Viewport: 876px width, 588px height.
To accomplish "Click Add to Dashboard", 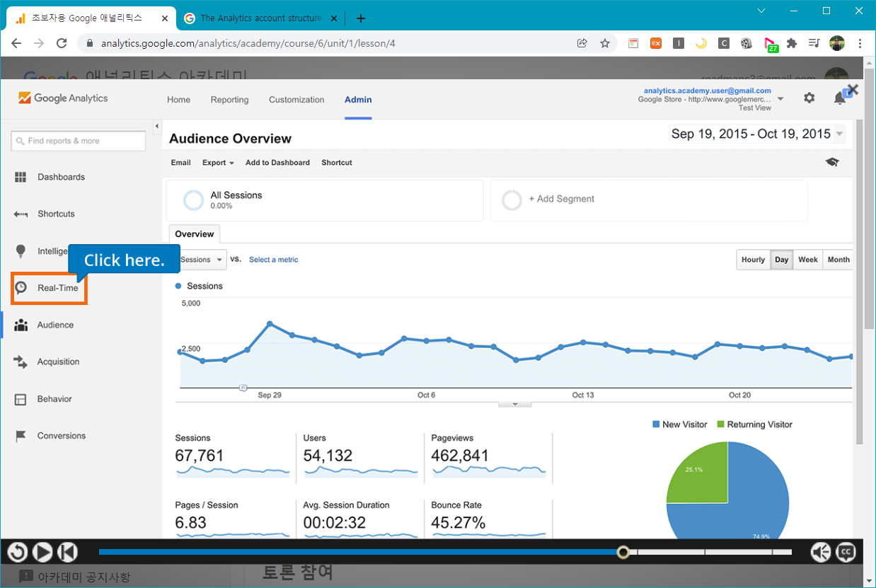I will [x=277, y=163].
